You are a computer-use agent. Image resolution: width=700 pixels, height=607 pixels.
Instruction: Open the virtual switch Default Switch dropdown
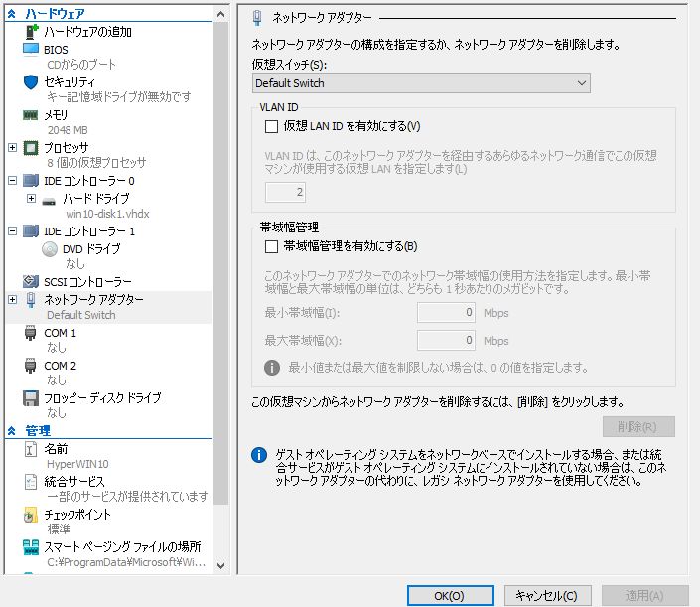coord(421,83)
